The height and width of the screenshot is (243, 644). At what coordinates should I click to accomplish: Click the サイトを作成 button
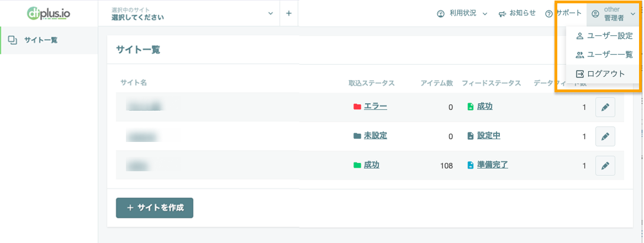click(155, 208)
